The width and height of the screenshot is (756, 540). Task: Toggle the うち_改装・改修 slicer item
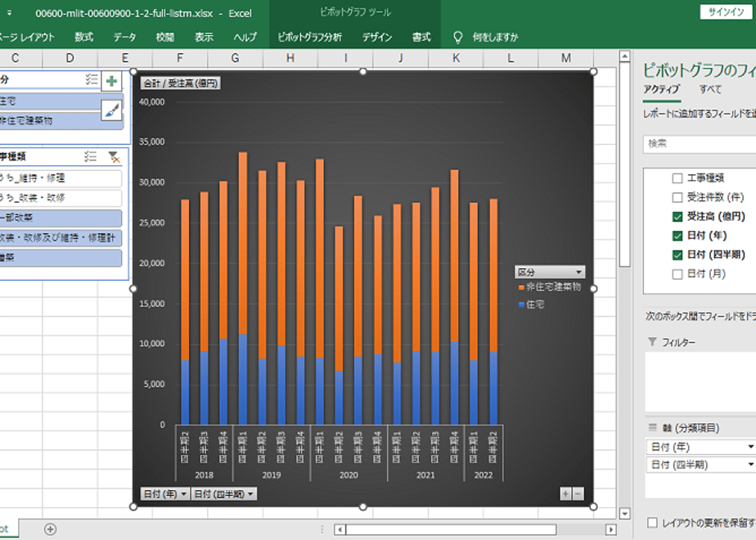click(x=61, y=198)
